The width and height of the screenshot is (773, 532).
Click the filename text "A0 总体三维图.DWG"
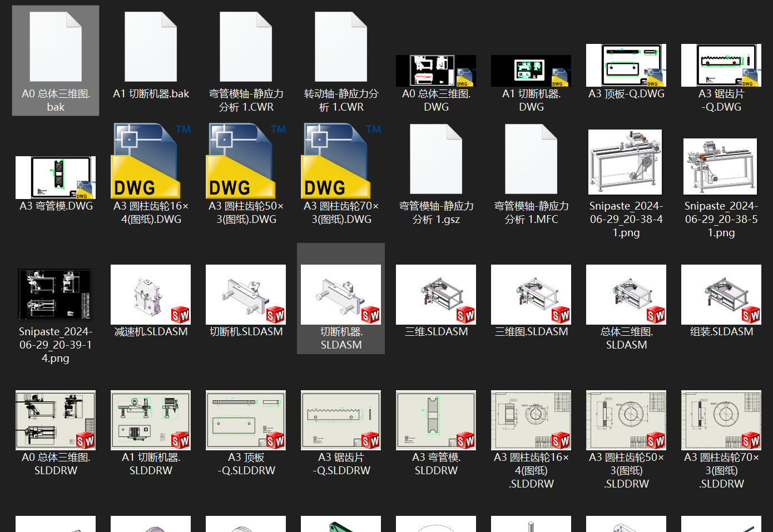[x=436, y=101]
